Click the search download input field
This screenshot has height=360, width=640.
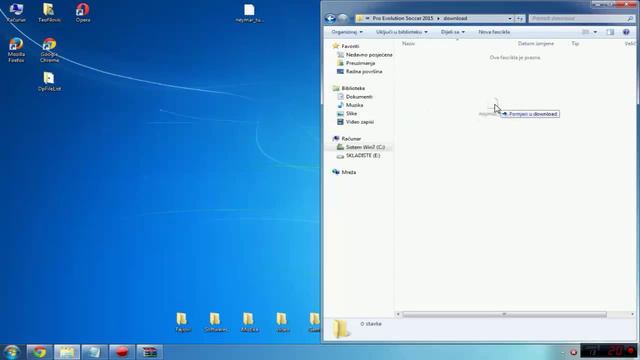click(x=582, y=18)
